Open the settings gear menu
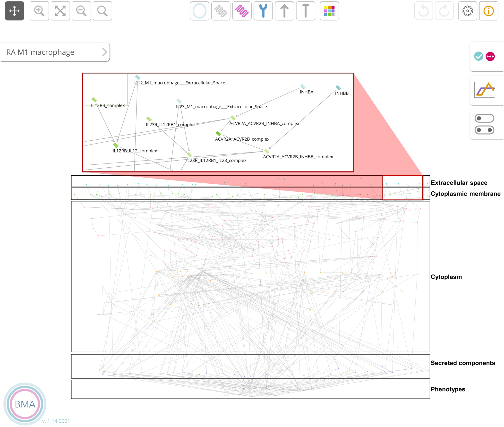This screenshot has height=427, width=504. pyautogui.click(x=467, y=11)
